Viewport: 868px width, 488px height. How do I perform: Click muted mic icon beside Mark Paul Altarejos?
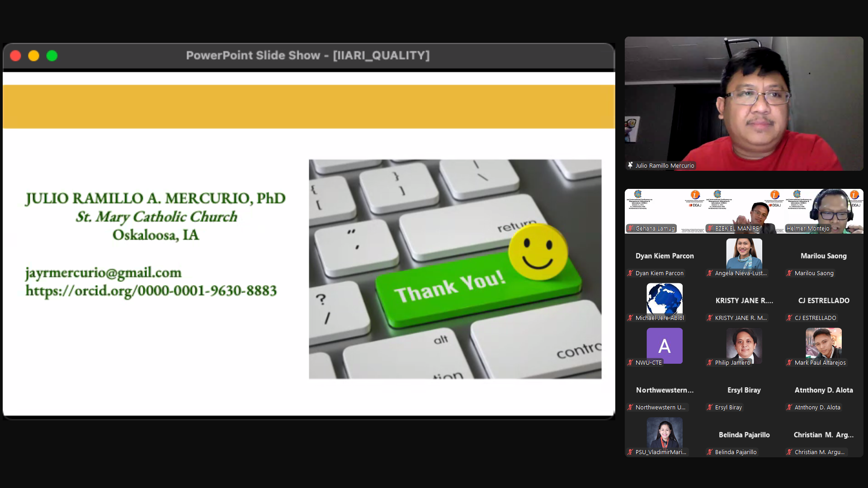(789, 362)
